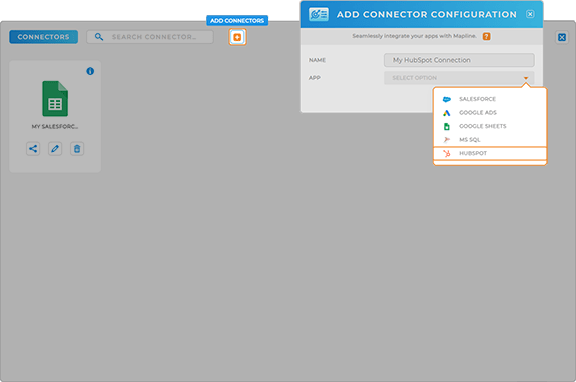Click the Name input field

tap(459, 60)
